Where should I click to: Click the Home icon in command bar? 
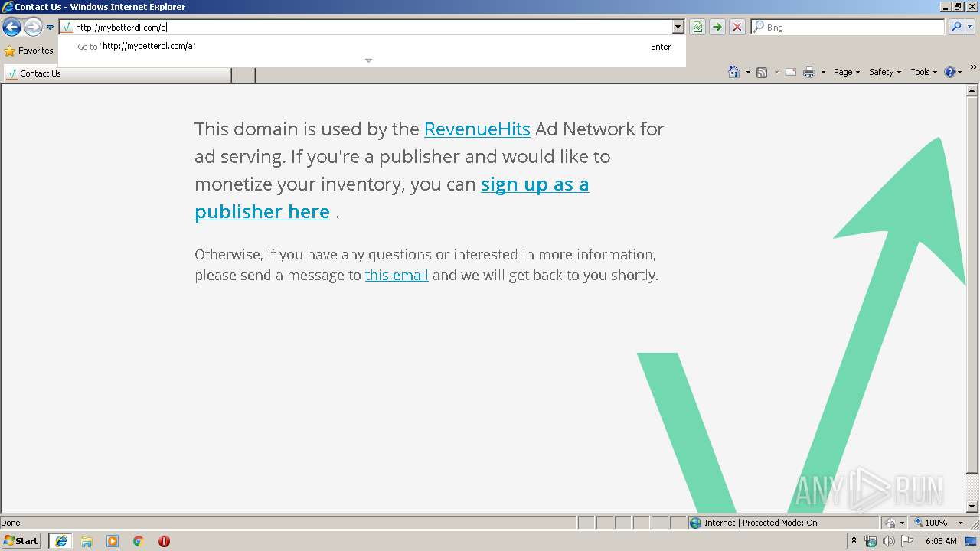pos(734,72)
